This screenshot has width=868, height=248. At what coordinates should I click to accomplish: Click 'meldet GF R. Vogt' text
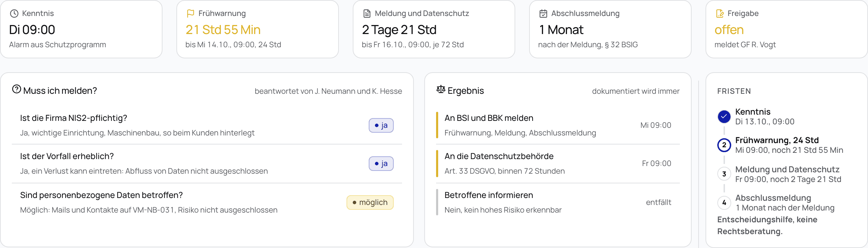(x=745, y=45)
